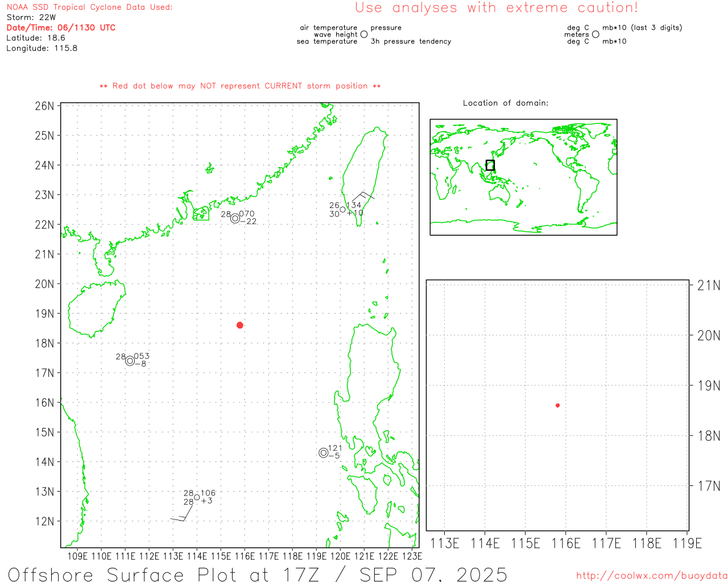Click the 'Latitude: 18.6' text
This screenshot has height=582, width=728.
click(36, 38)
